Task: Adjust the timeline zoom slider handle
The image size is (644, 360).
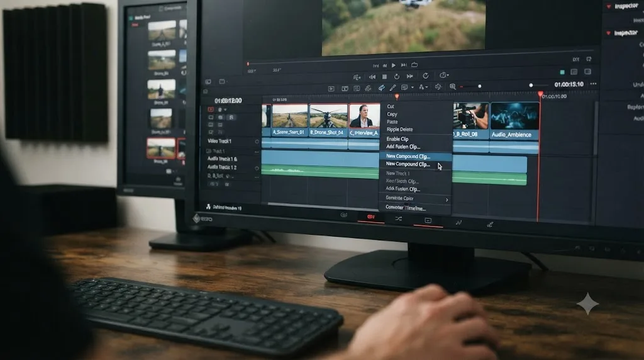Action: click(479, 86)
